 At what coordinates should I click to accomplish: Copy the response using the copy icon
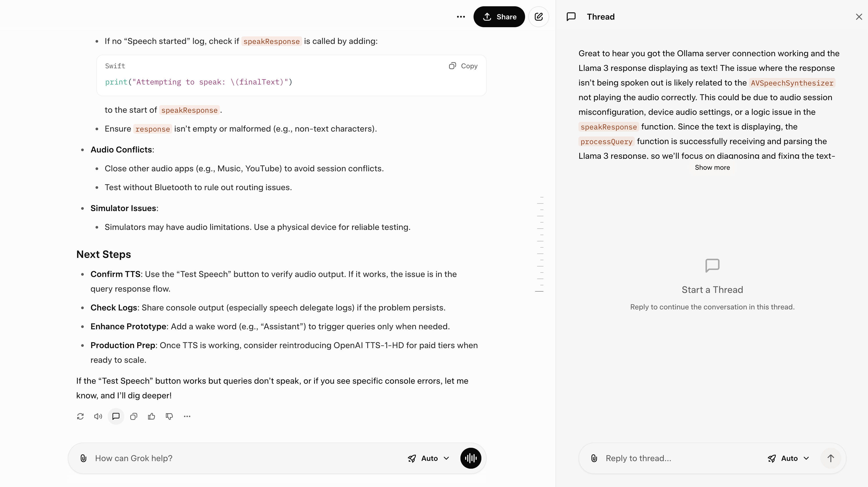click(x=134, y=416)
